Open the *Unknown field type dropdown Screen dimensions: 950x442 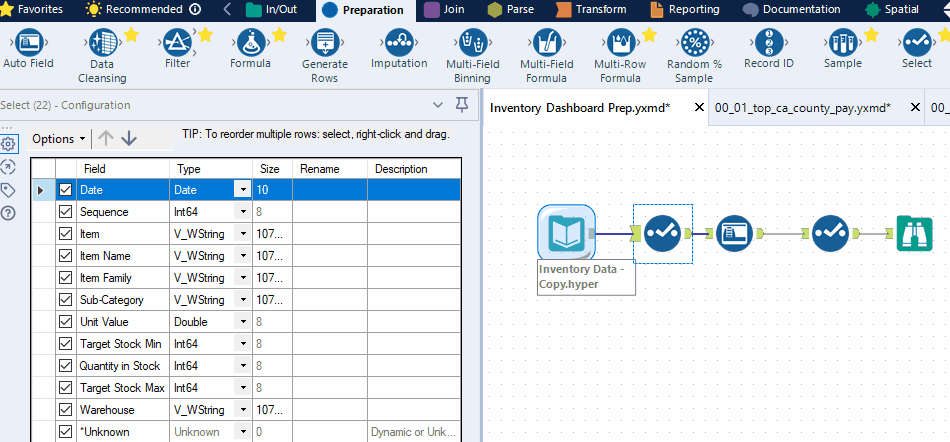click(243, 432)
